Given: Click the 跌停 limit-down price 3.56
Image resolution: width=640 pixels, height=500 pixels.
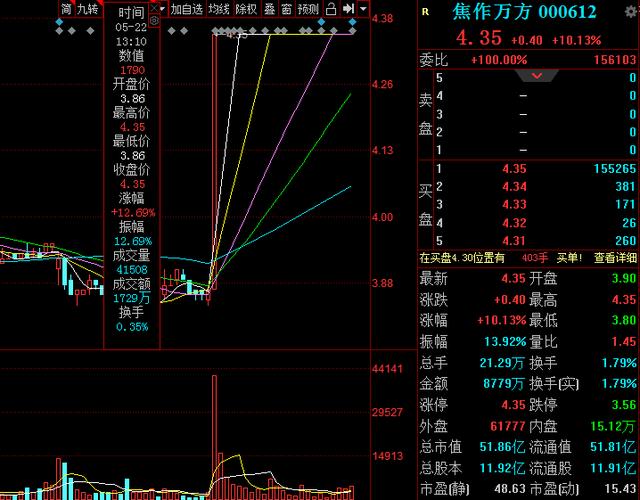Looking at the screenshot, I should coord(624,404).
